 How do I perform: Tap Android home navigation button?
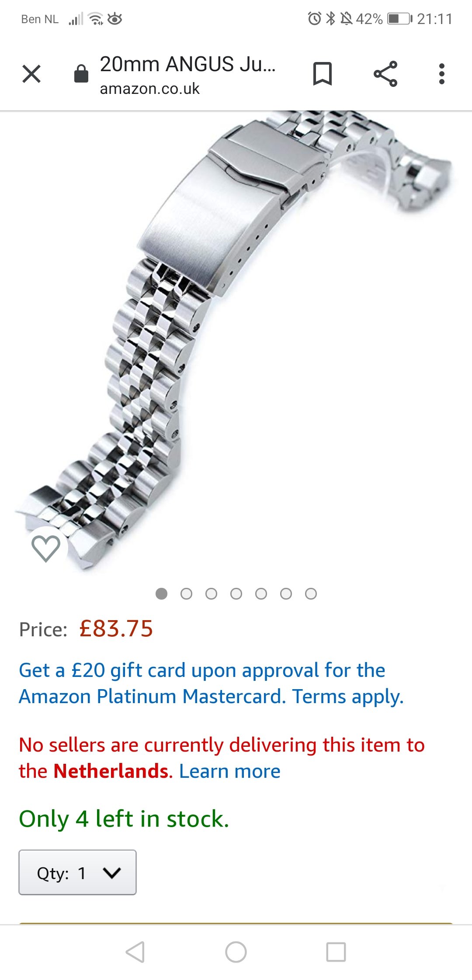[236, 952]
